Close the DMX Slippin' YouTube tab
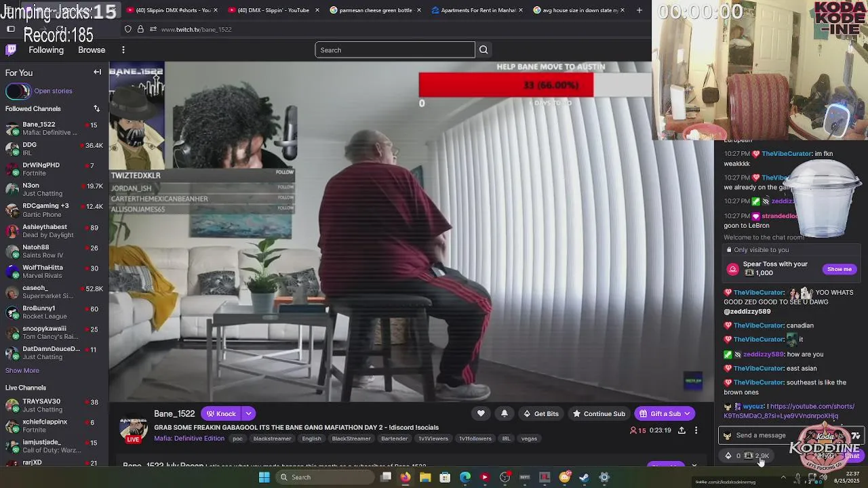 tap(317, 10)
